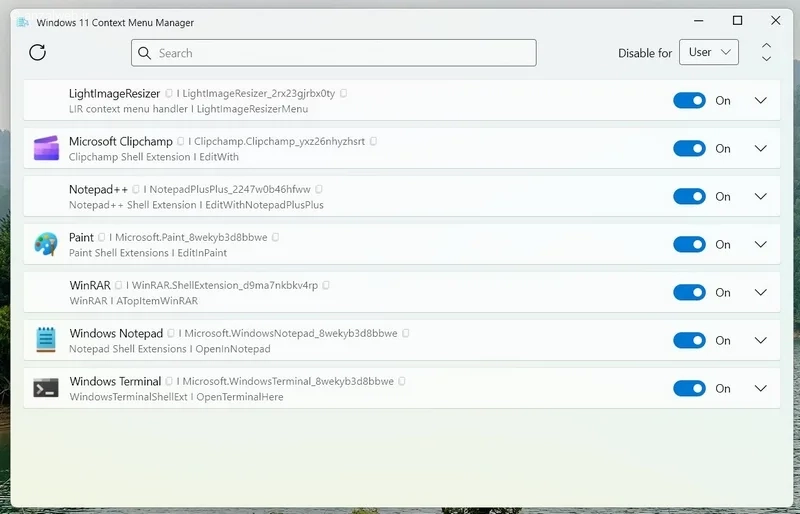Copy the Windows Terminal name via its copy icon
800x514 pixels.
click(x=169, y=381)
